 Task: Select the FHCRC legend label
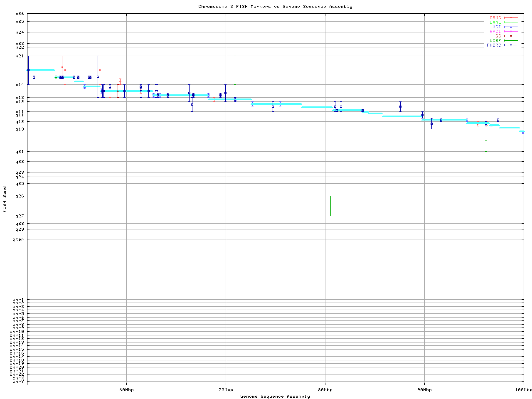(494, 45)
